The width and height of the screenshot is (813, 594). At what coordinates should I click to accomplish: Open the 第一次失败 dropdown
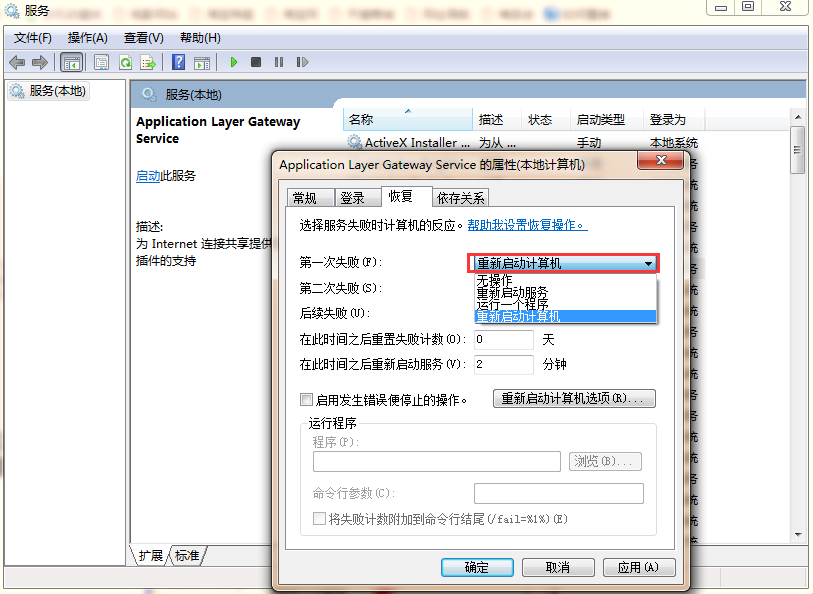[564, 263]
